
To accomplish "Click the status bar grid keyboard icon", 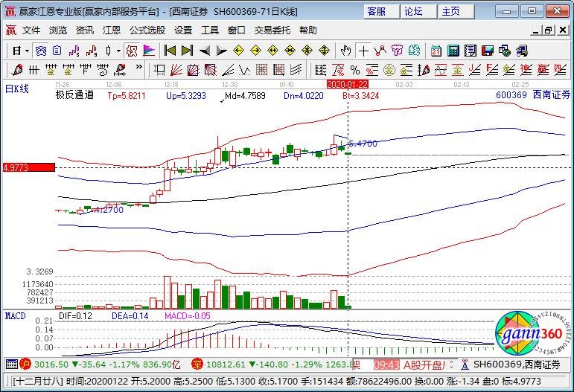I will point(12,364).
